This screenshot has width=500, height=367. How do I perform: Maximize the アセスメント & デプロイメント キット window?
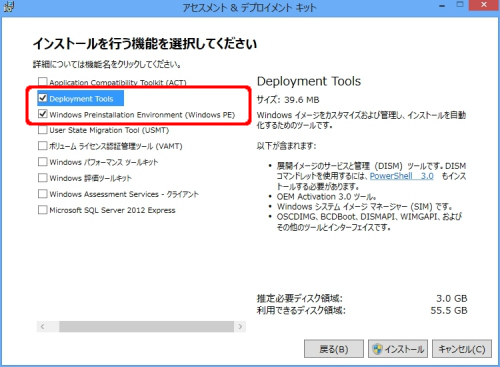pos(460,5)
